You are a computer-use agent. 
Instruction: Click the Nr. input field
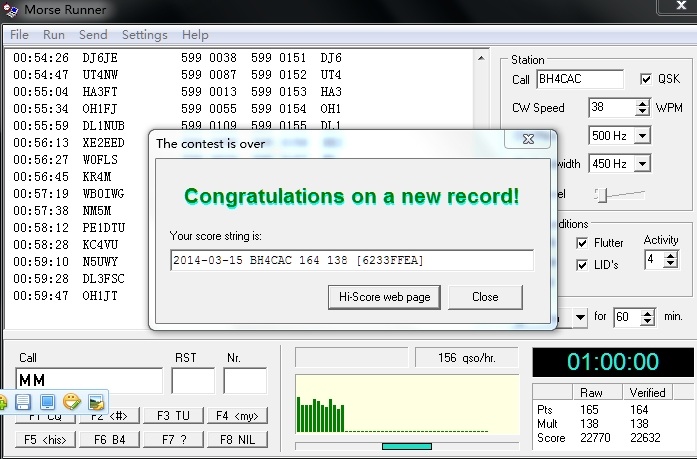pyautogui.click(x=245, y=380)
